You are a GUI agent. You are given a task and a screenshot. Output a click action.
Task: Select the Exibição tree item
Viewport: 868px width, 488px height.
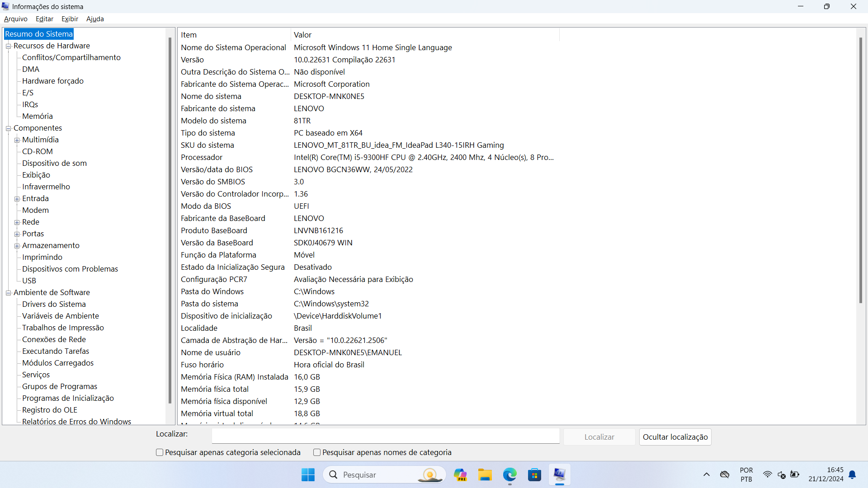[x=36, y=175]
